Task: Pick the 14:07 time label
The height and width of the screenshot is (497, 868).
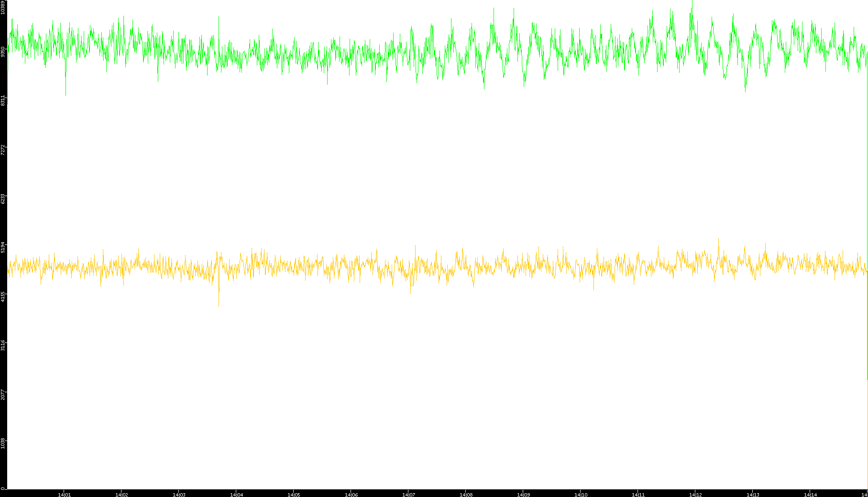Action: coord(408,495)
